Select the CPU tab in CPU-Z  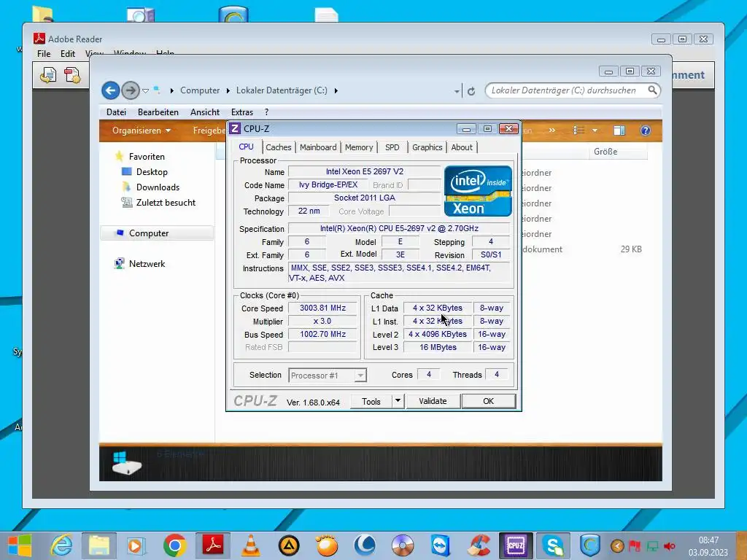(x=246, y=147)
